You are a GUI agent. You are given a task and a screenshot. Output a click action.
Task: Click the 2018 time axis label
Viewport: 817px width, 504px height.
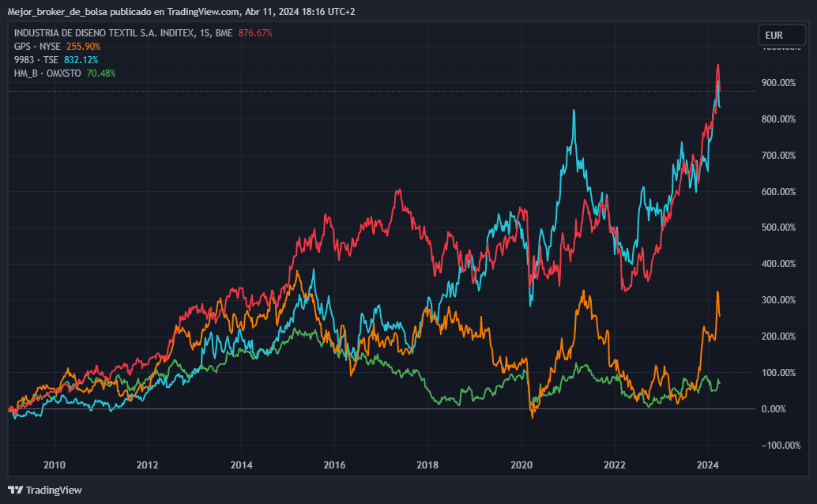click(427, 465)
